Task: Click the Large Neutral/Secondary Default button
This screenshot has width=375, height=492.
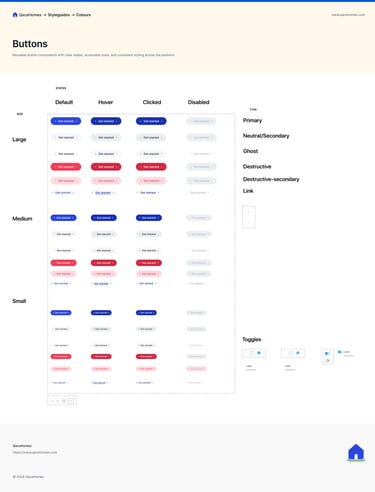Action: pyautogui.click(x=66, y=137)
